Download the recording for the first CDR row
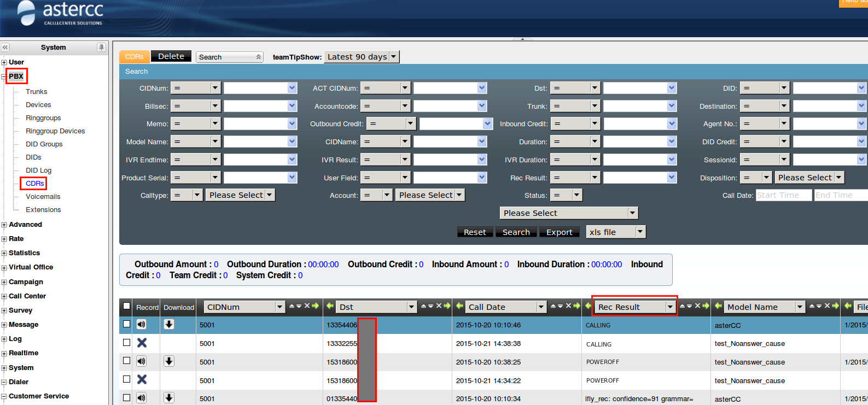 tap(169, 325)
